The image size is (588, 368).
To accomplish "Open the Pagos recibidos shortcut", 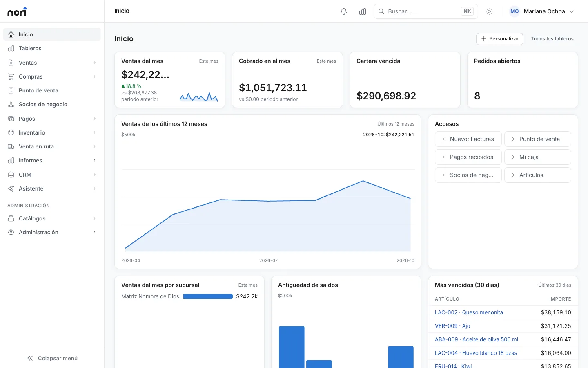I will tap(468, 157).
